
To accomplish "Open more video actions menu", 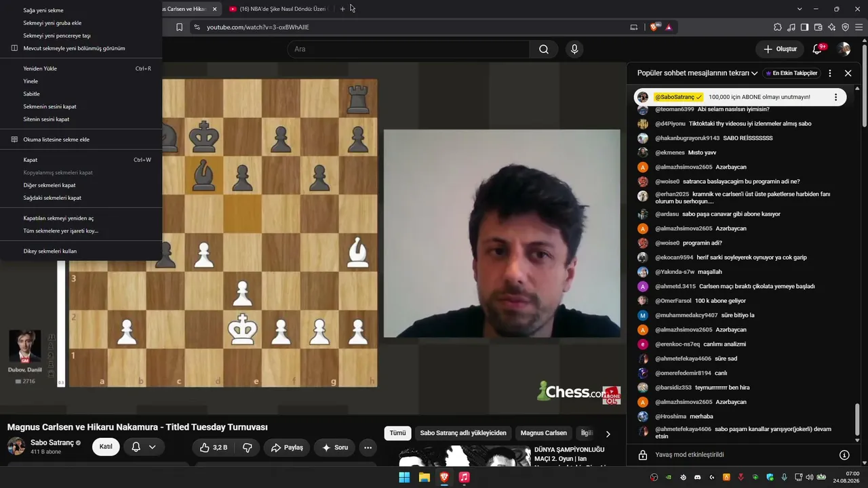I will point(368,447).
